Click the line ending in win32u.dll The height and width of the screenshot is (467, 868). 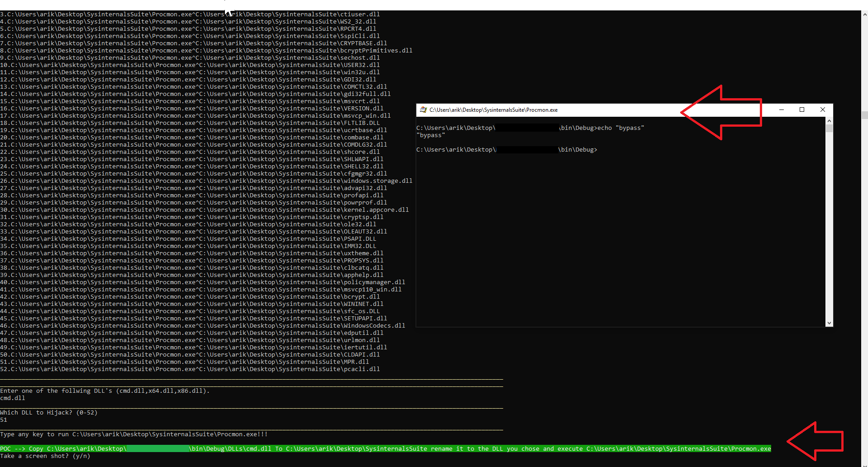coord(190,72)
